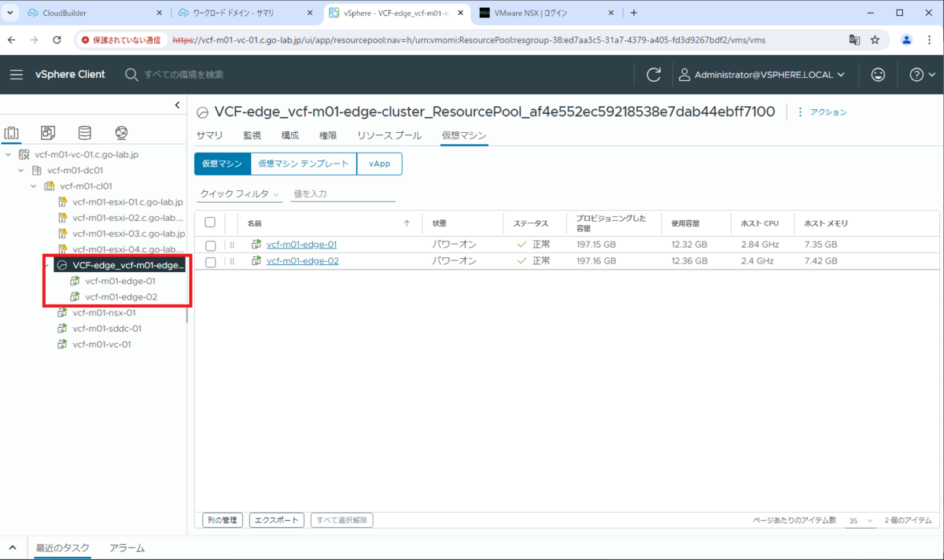Check the vcf-m01-edge-01 row checkbox
The width and height of the screenshot is (944, 560).
[210, 245]
